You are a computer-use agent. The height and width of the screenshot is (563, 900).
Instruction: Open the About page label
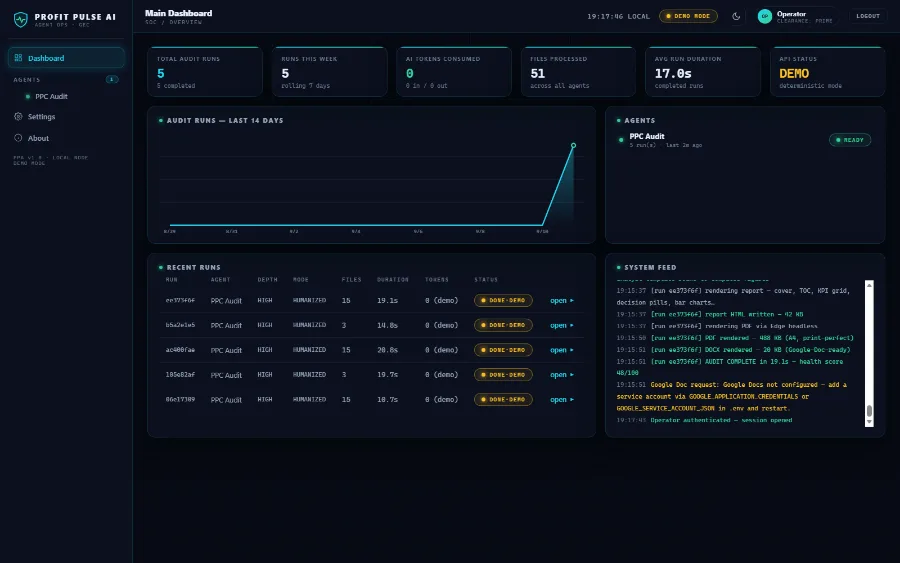(38, 138)
